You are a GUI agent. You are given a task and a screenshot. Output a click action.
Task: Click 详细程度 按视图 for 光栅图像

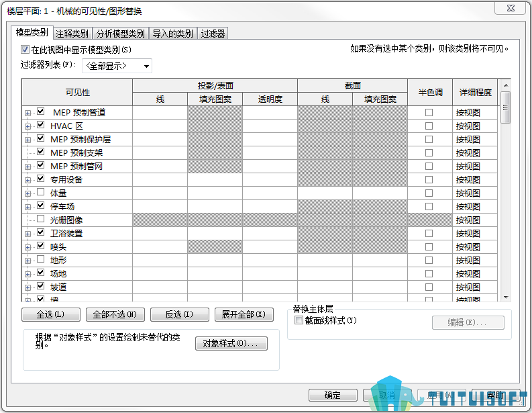pos(475,220)
